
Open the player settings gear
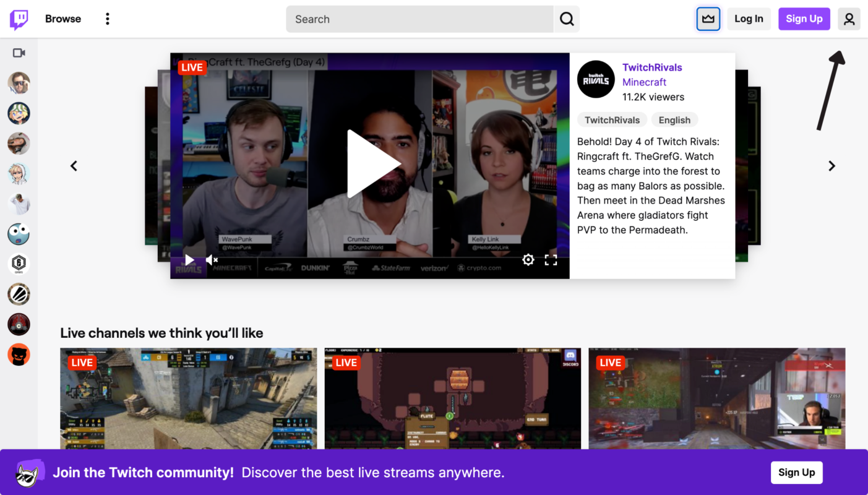click(528, 260)
